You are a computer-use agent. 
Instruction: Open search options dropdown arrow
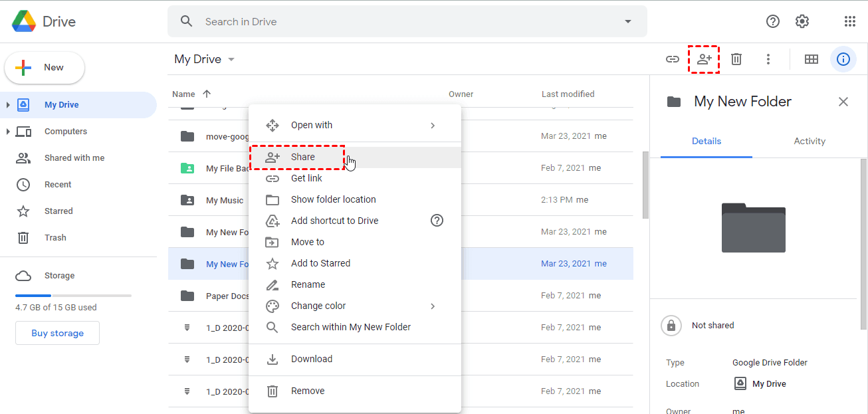coord(628,21)
